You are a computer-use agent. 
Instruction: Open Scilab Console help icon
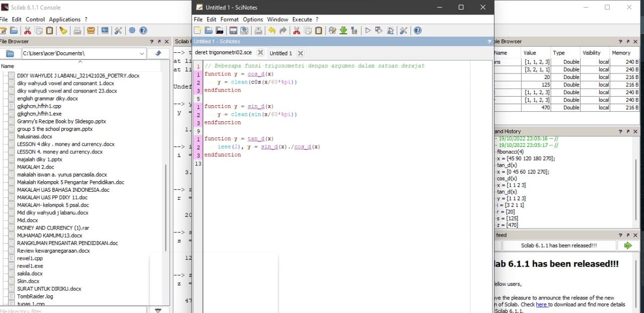tap(143, 31)
